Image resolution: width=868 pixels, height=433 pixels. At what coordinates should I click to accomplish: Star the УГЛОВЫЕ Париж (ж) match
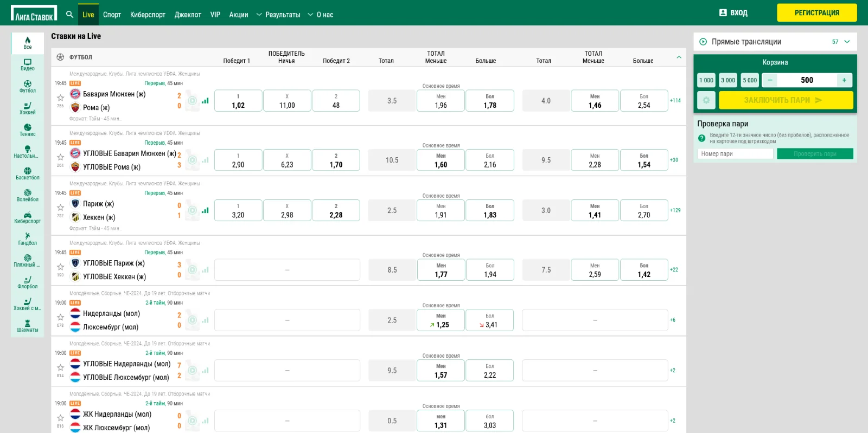60,267
